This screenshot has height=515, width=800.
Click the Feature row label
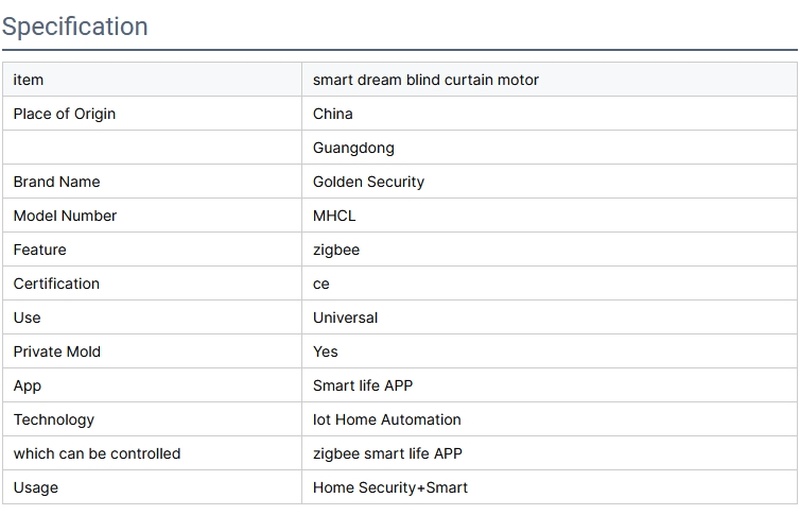(40, 250)
